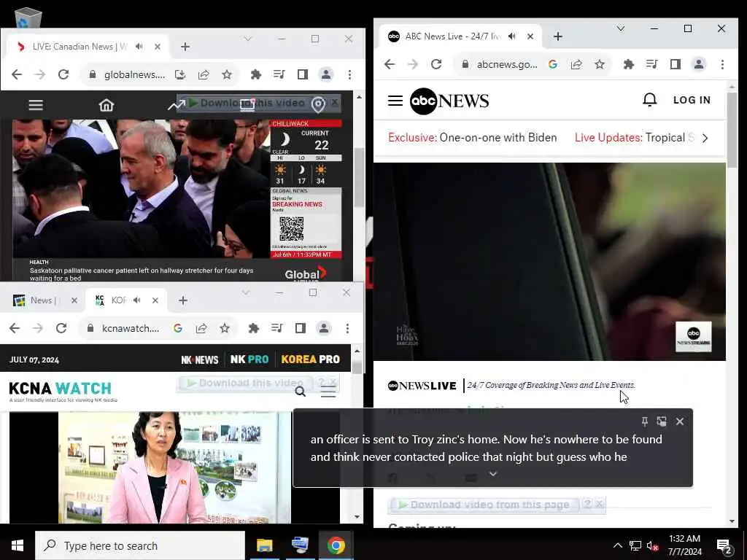Click Google icon in ABC address bar
This screenshot has width=747, height=560.
point(553,64)
